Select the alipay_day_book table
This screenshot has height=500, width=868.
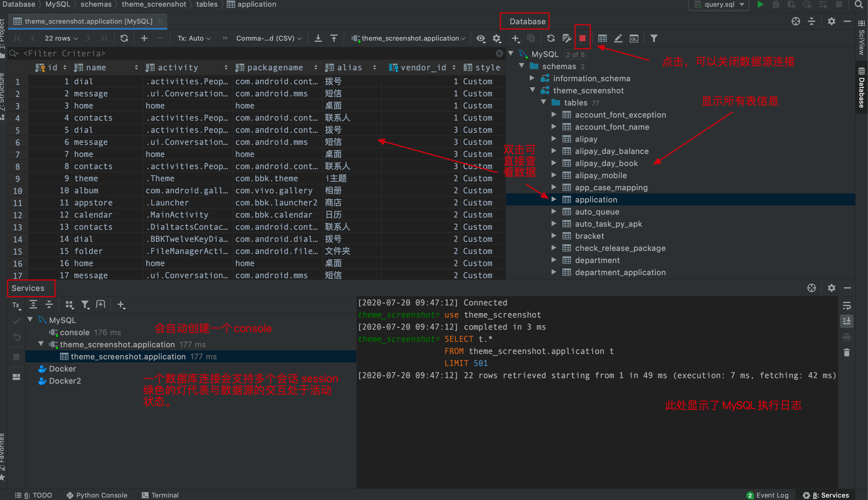606,163
